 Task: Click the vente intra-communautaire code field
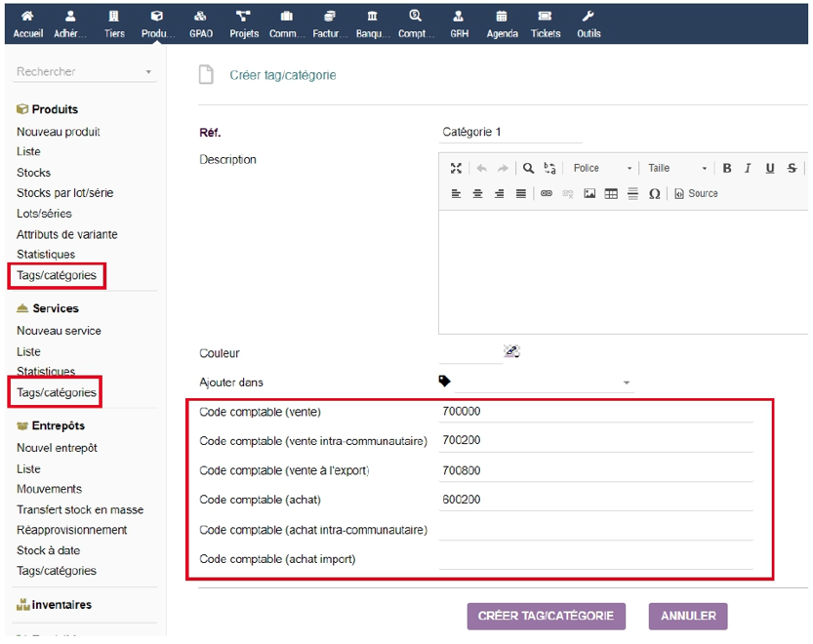coord(595,441)
